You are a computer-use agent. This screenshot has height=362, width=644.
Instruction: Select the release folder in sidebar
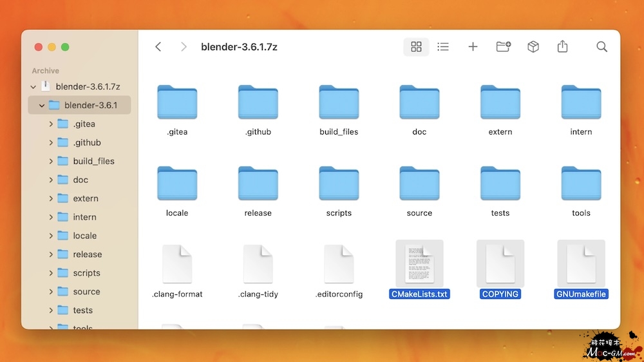87,254
